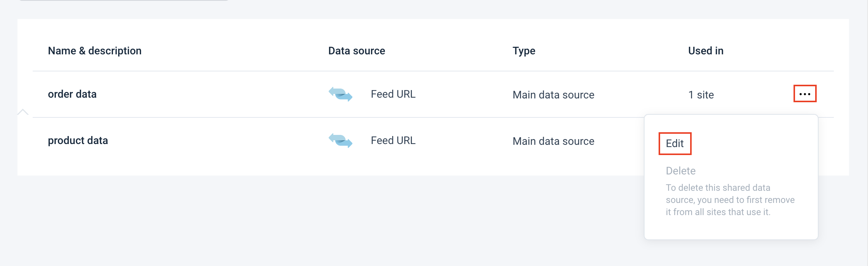Click the "1 site" usage count
The image size is (868, 266).
701,95
